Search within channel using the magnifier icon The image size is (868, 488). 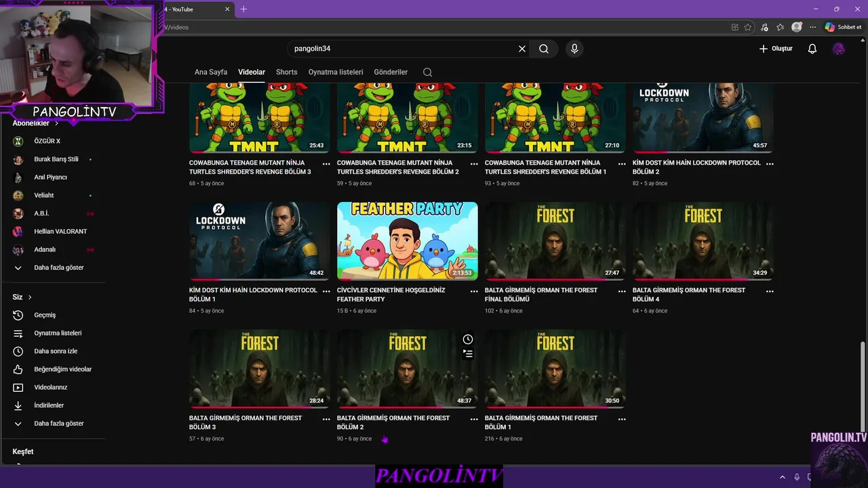point(427,72)
